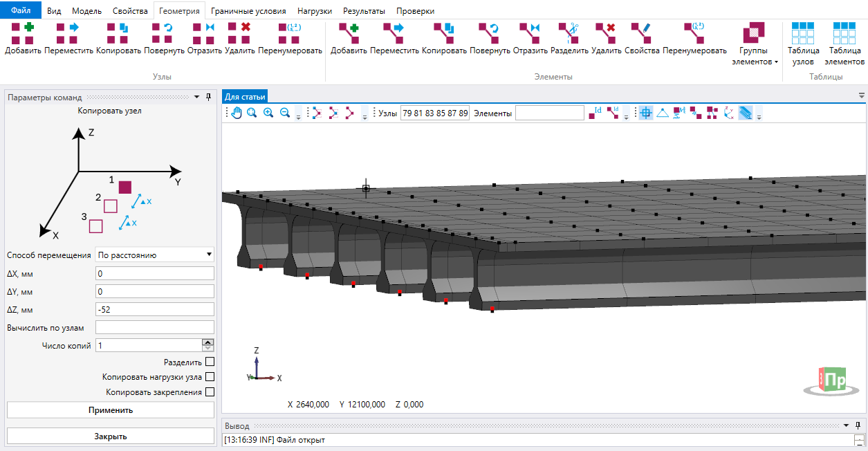Open the Проверки tab
Image resolution: width=868 pixels, height=451 pixels.
[416, 11]
